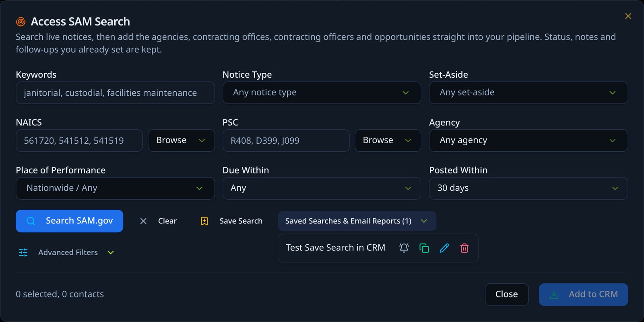Click the Advanced Filters sliders icon

[x=23, y=252]
